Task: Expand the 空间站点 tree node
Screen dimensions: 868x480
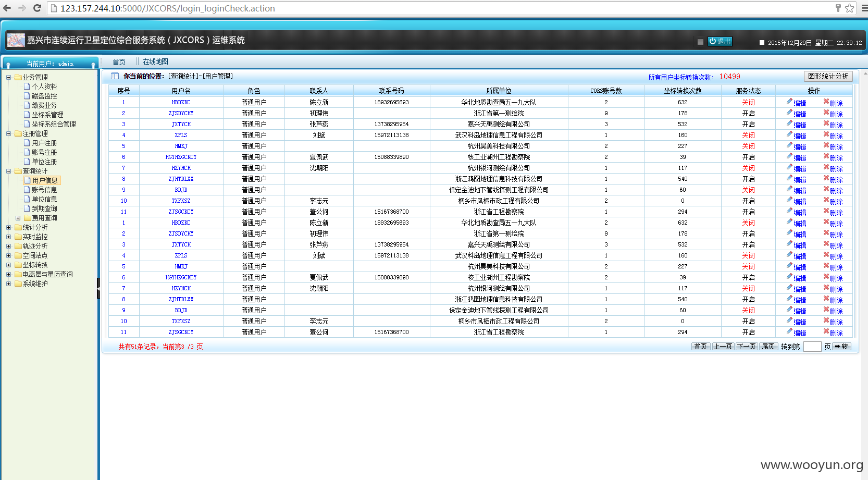Action: pos(8,255)
